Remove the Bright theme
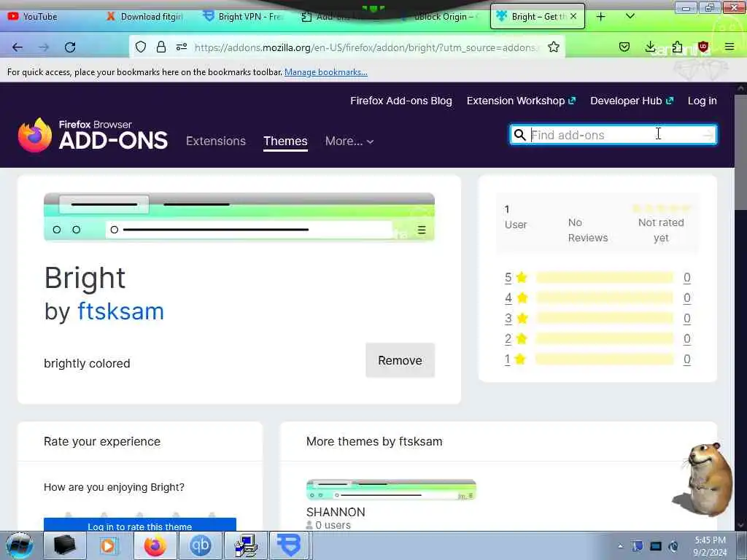This screenshot has height=560, width=747. coord(400,360)
